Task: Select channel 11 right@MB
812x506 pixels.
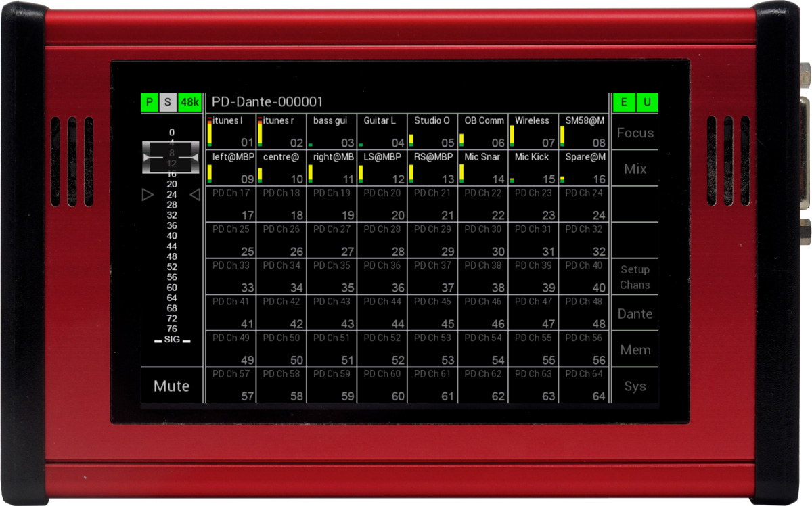Action: point(332,168)
